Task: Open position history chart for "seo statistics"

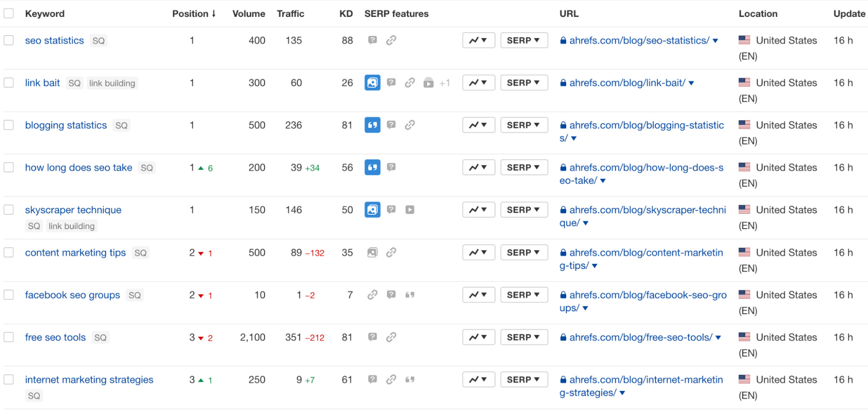Action: [478, 40]
